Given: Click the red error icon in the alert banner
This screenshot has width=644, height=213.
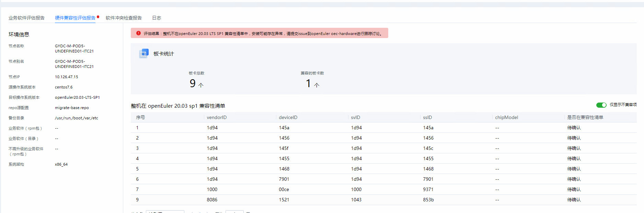Looking at the screenshot, I should 138,33.
